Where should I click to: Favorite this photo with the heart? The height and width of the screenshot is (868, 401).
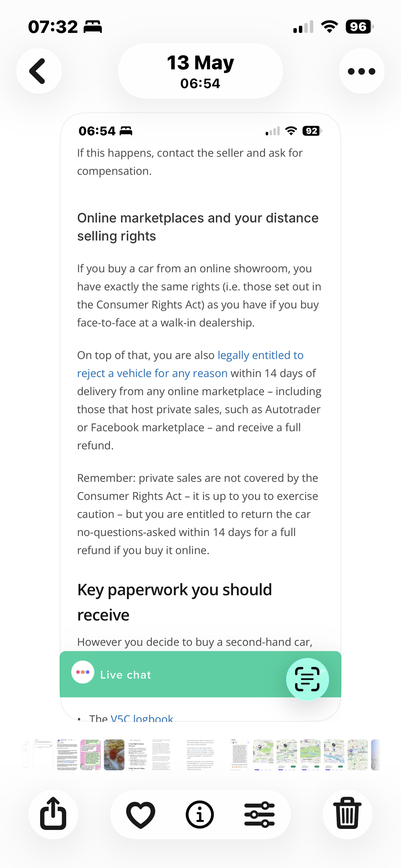[141, 814]
